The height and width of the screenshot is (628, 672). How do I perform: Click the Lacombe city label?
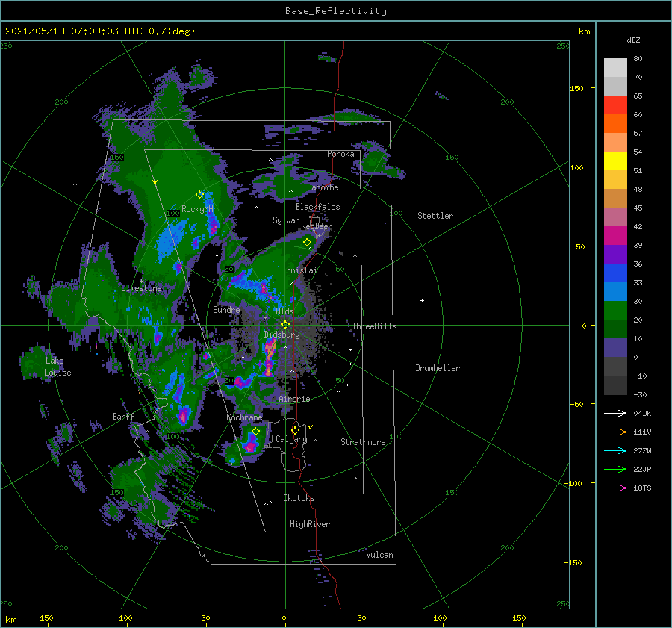(323, 187)
